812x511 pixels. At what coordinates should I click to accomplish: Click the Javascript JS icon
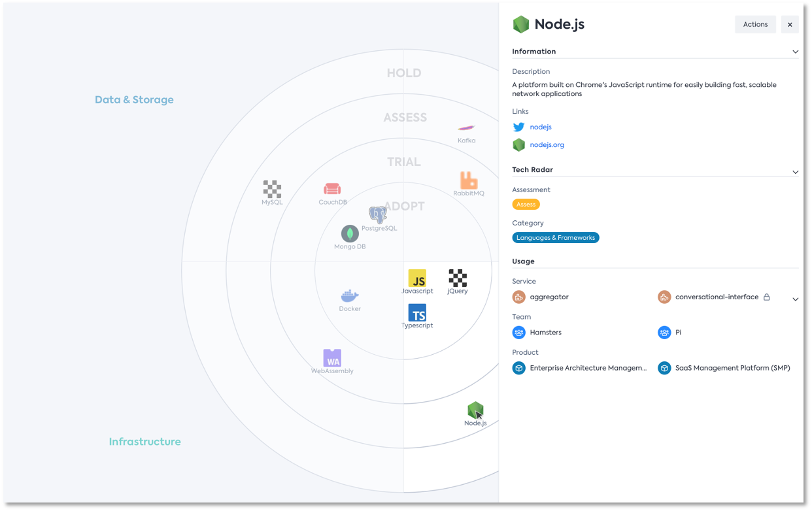coord(417,278)
